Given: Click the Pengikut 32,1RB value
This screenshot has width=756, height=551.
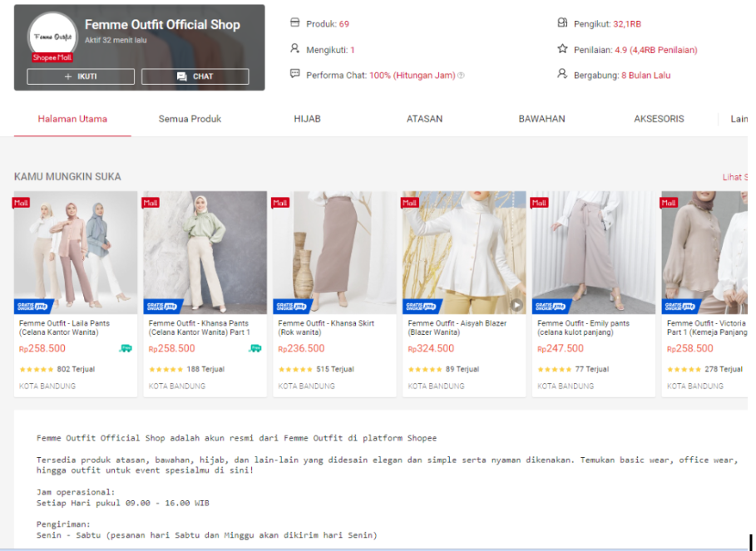Looking at the screenshot, I should (x=627, y=24).
